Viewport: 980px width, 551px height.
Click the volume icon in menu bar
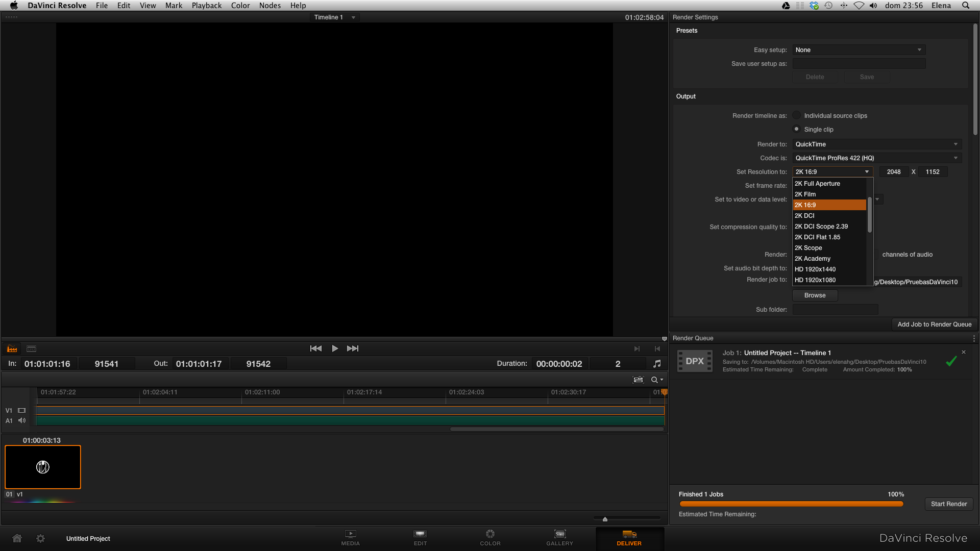tap(873, 6)
